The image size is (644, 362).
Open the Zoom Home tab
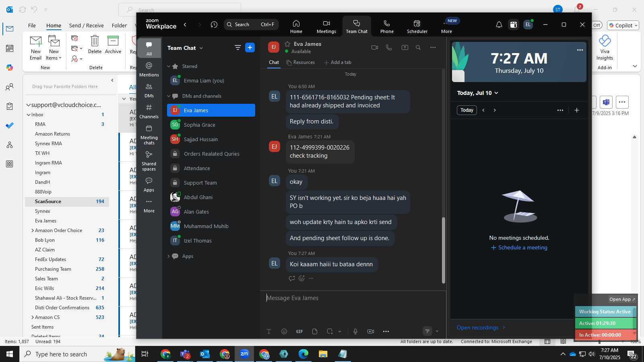pyautogui.click(x=296, y=27)
